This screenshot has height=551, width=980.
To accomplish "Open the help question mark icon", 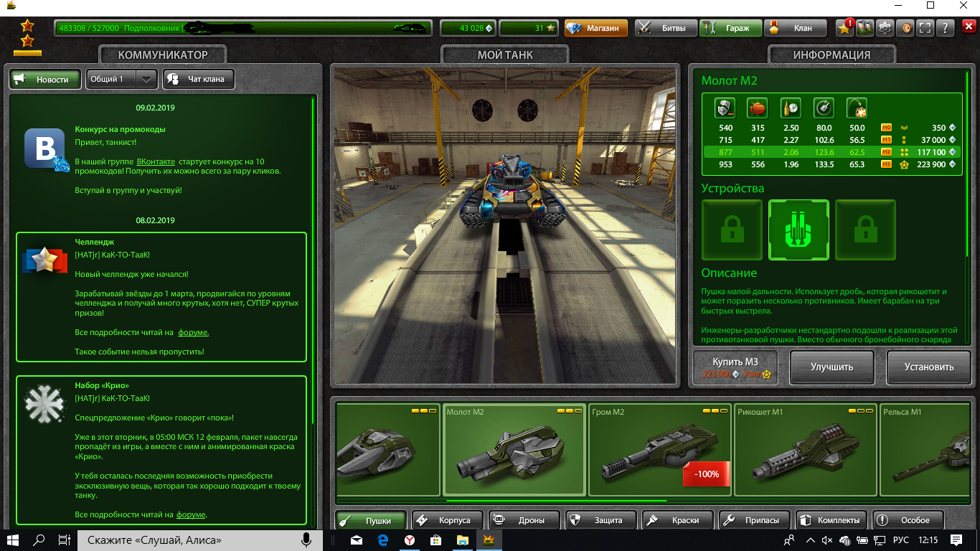I will pyautogui.click(x=946, y=28).
